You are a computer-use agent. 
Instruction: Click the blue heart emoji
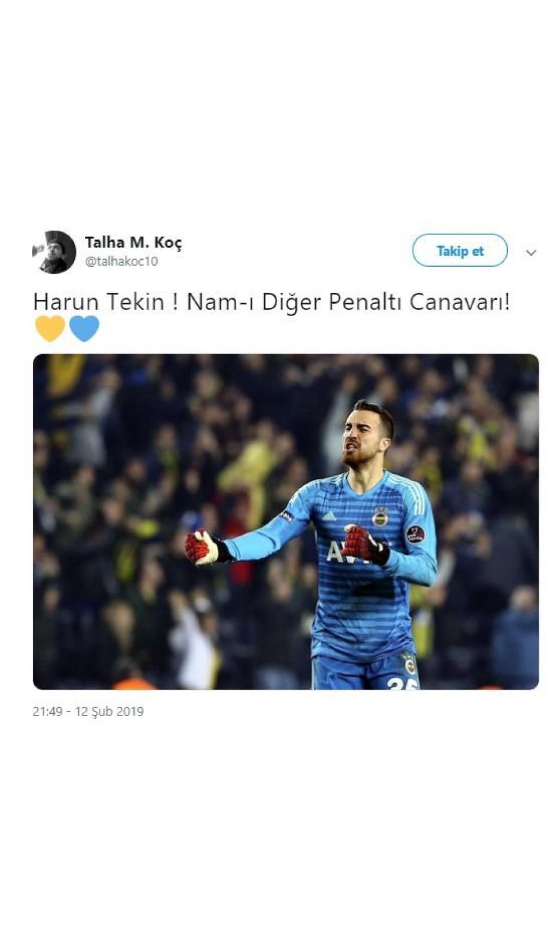pos(84,329)
